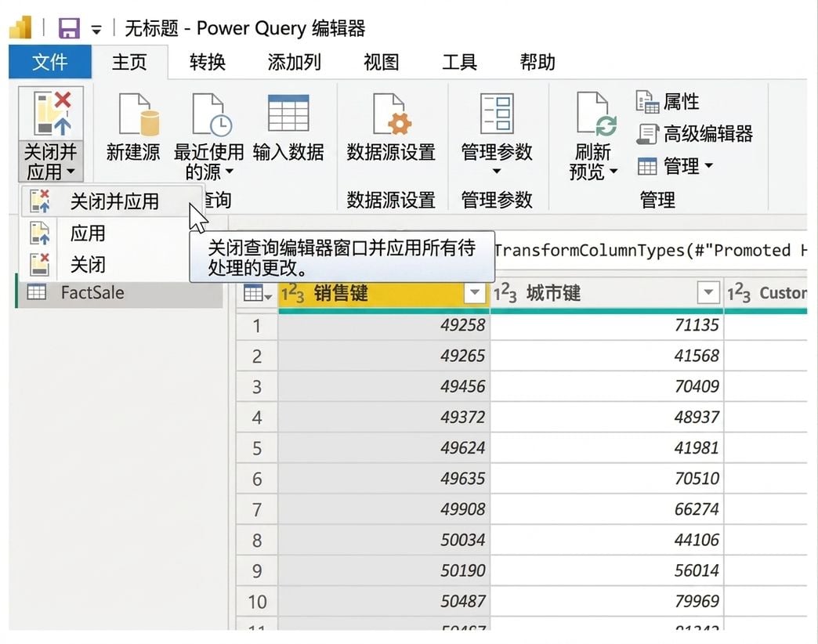Click cell 44106 in 城市键 column
818x644 pixels.
click(606, 541)
